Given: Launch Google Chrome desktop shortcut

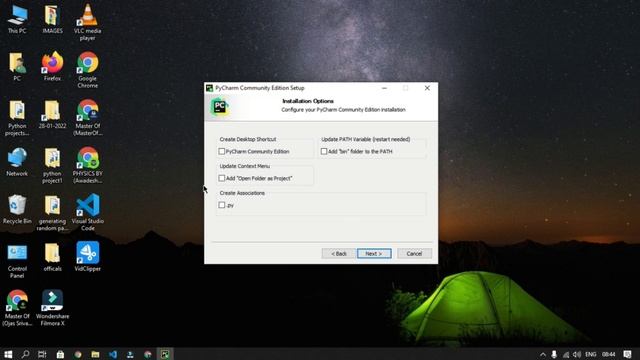Looking at the screenshot, I should click(87, 69).
